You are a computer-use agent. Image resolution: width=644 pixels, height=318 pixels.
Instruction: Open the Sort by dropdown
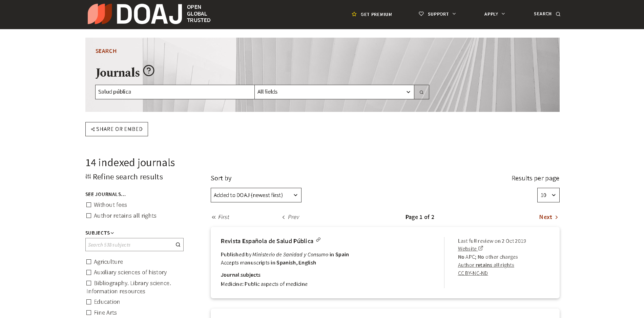point(256,195)
